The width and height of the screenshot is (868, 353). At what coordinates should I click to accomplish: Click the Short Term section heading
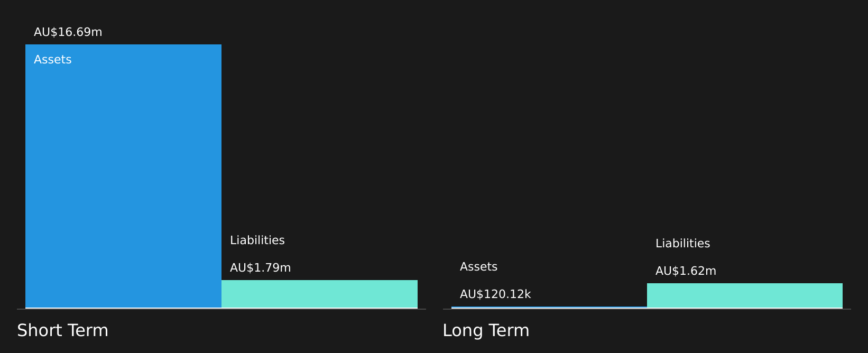62,330
